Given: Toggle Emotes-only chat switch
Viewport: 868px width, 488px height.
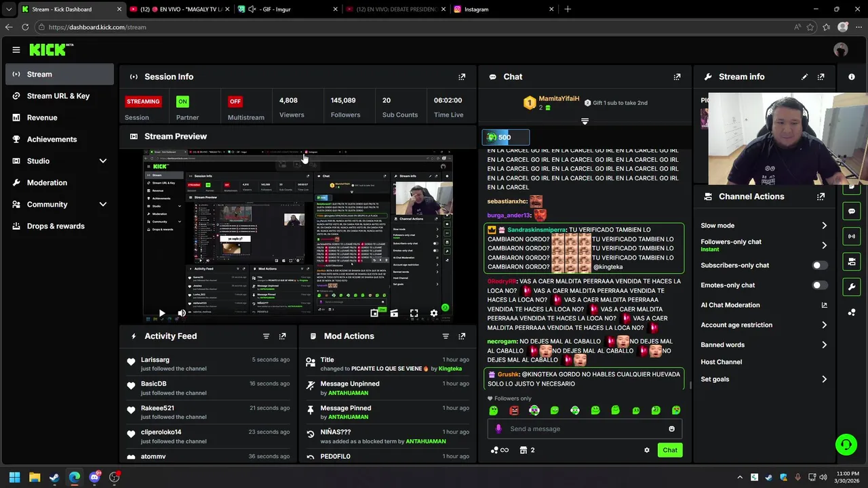Looking at the screenshot, I should 820,285.
